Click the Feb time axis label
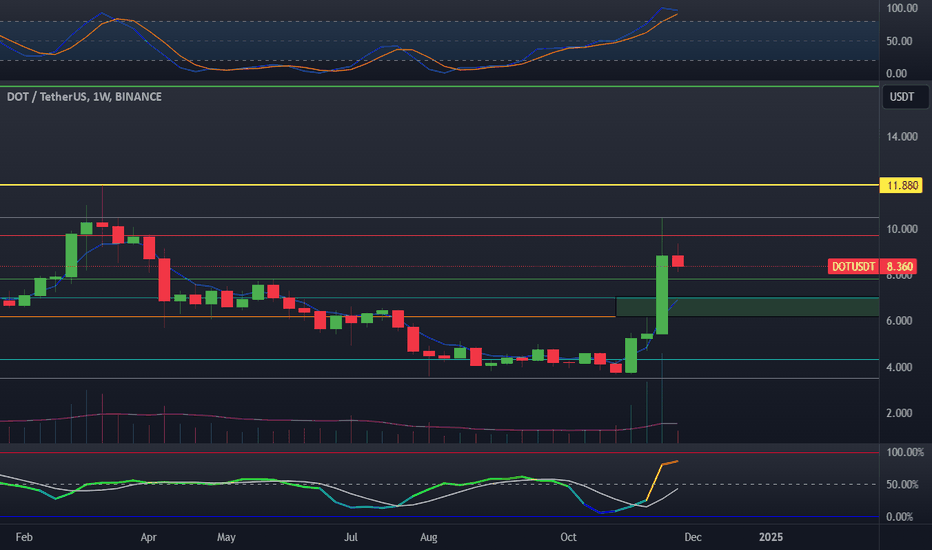The height and width of the screenshot is (550, 932). coord(24,537)
